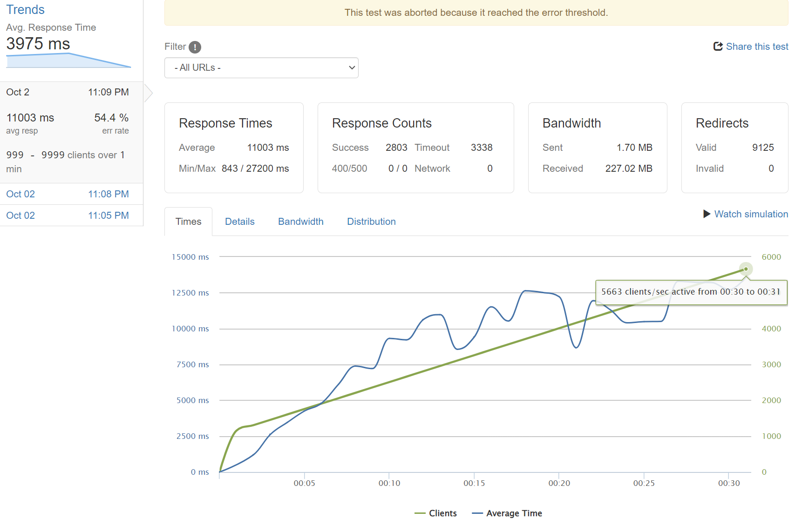This screenshot has width=802, height=532.
Task: Open the All URLs filter dropdown
Action: point(261,68)
